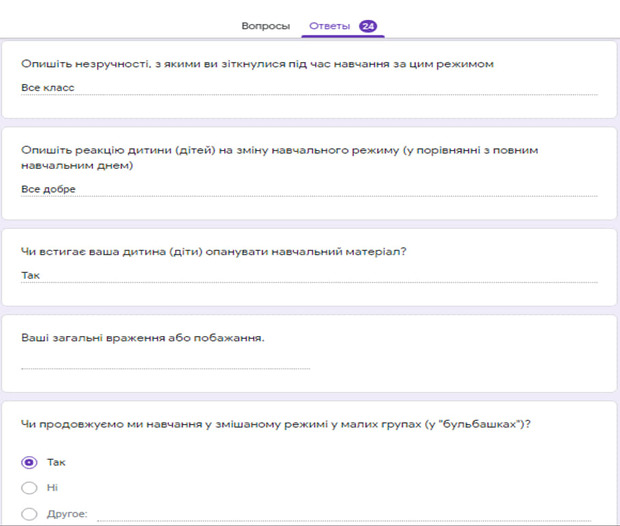Click question 'Чи встигає ваша дитина'
Image resolution: width=620 pixels, height=526 pixels.
click(x=212, y=251)
